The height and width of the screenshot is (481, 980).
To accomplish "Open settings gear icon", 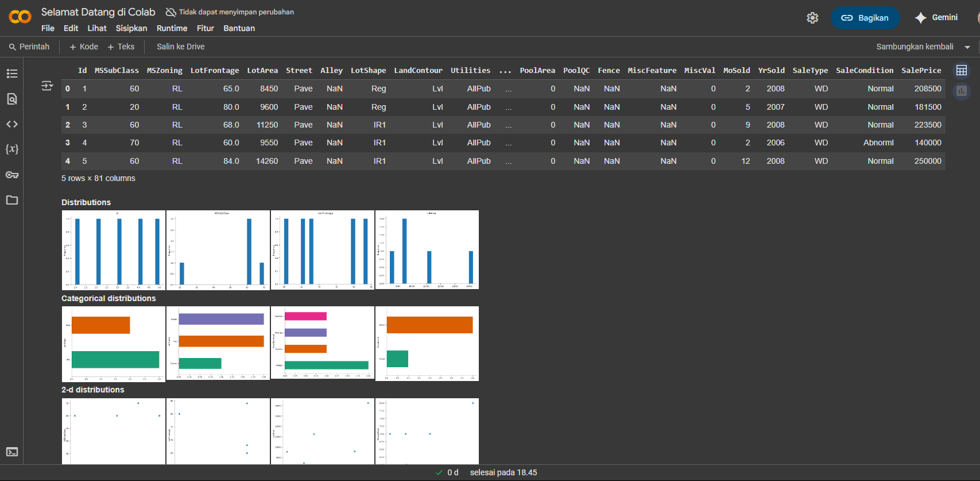I will pyautogui.click(x=812, y=18).
